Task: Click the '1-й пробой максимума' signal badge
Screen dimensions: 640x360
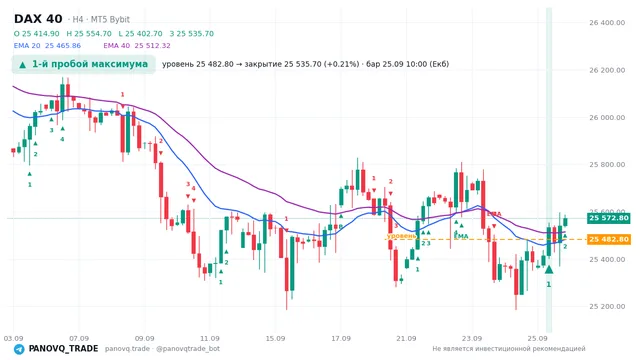Action: pos(84,64)
